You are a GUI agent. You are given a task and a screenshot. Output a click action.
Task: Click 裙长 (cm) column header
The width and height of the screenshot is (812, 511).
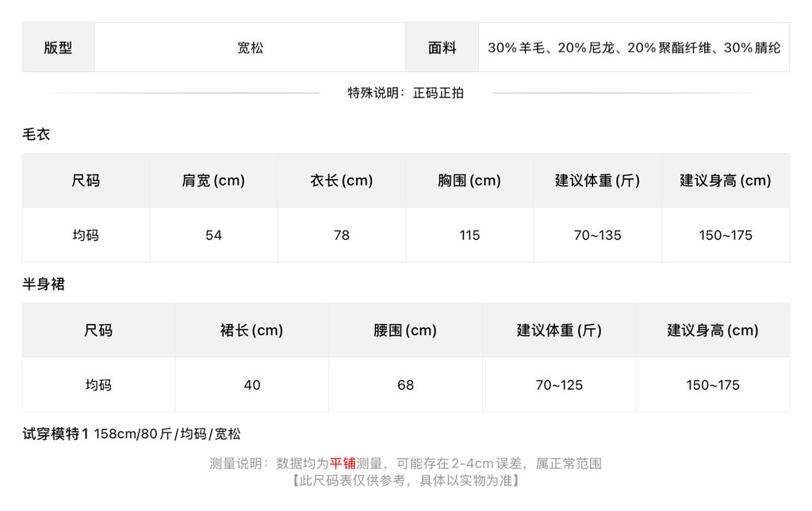pos(251,330)
